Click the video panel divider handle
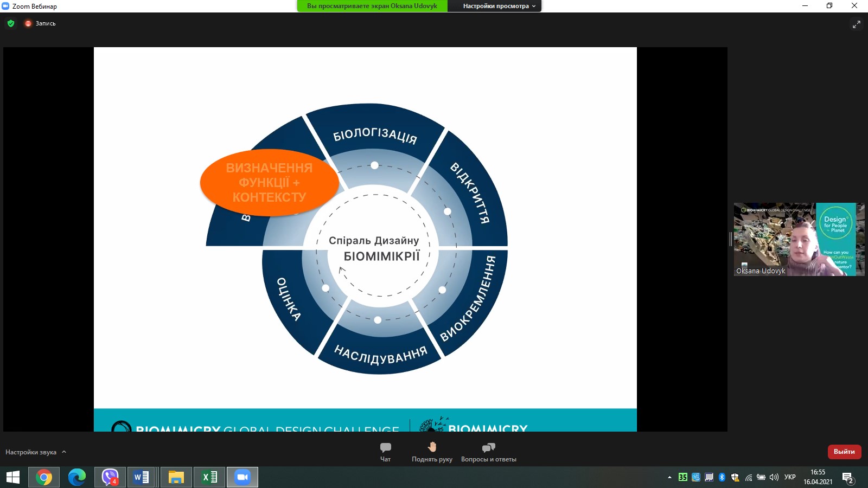 point(730,239)
